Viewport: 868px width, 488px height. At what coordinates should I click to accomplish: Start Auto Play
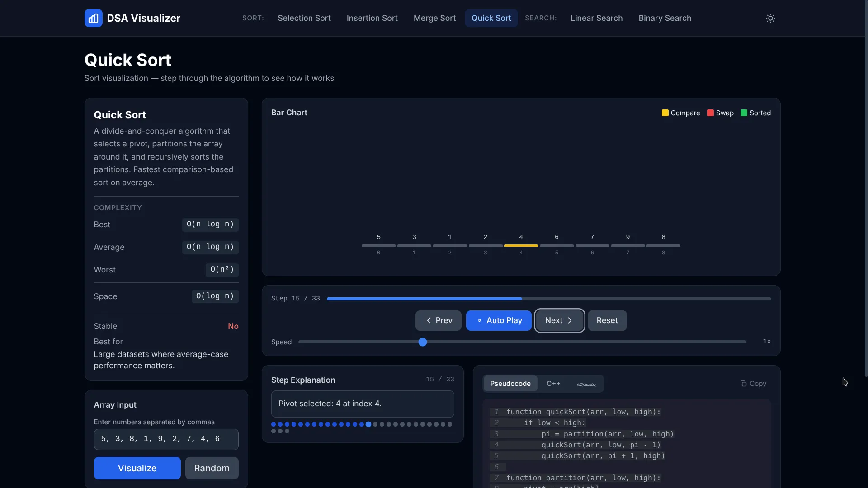499,320
